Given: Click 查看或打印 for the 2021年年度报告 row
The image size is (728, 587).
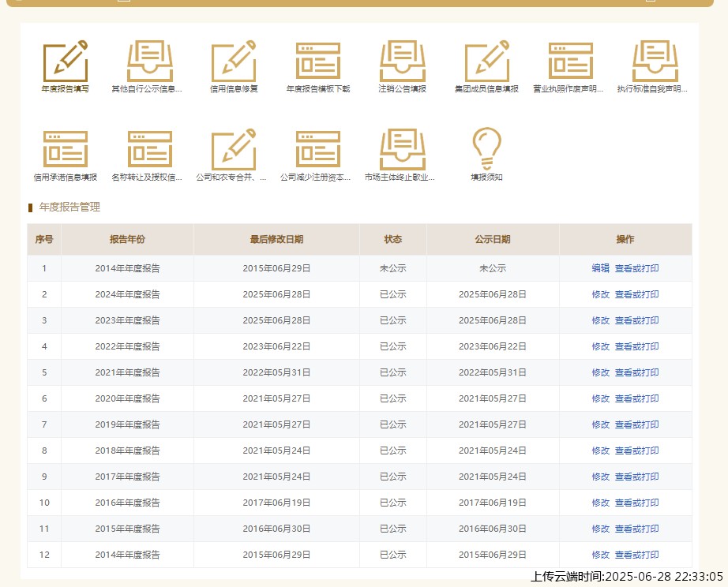Looking at the screenshot, I should coord(636,372).
